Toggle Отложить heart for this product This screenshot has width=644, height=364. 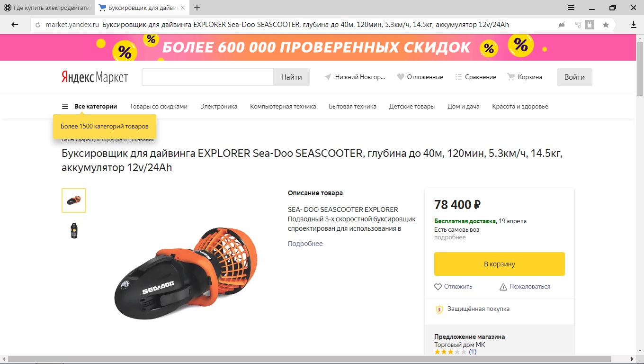point(453,287)
